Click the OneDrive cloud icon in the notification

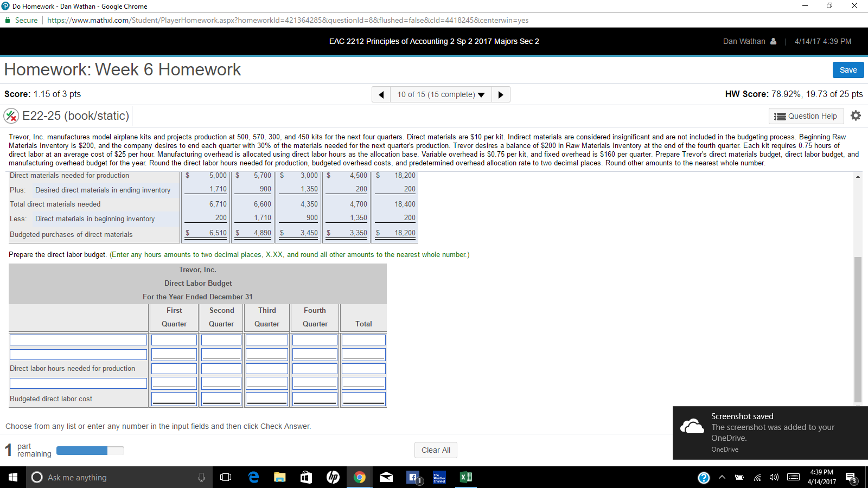[691, 427]
